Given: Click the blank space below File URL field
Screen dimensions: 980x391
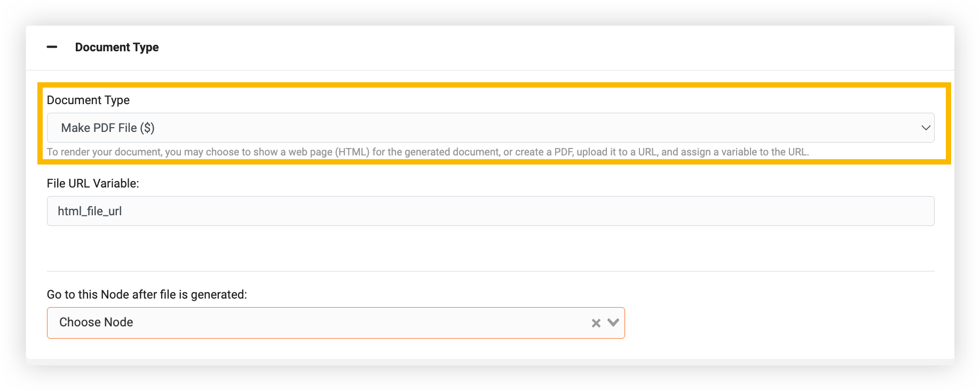Looking at the screenshot, I should [491, 248].
